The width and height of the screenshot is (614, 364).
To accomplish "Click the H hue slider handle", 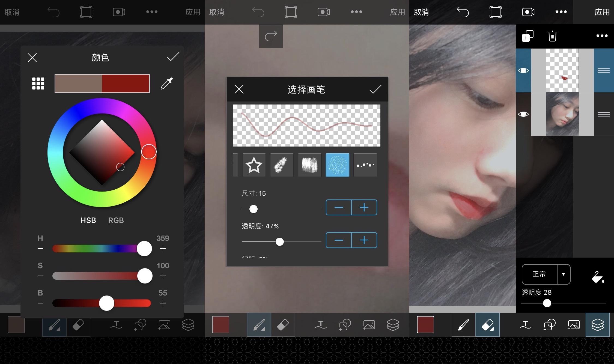I will click(144, 249).
